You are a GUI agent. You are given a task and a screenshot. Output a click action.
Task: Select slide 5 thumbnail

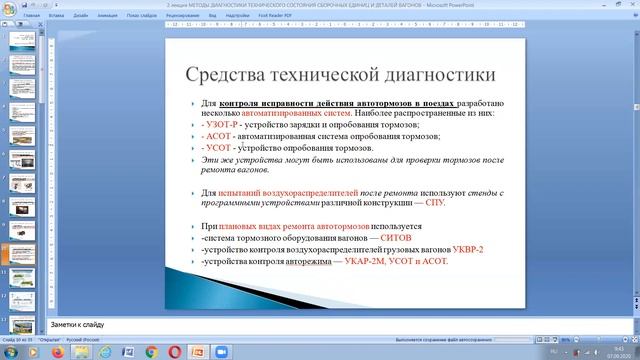[22, 136]
